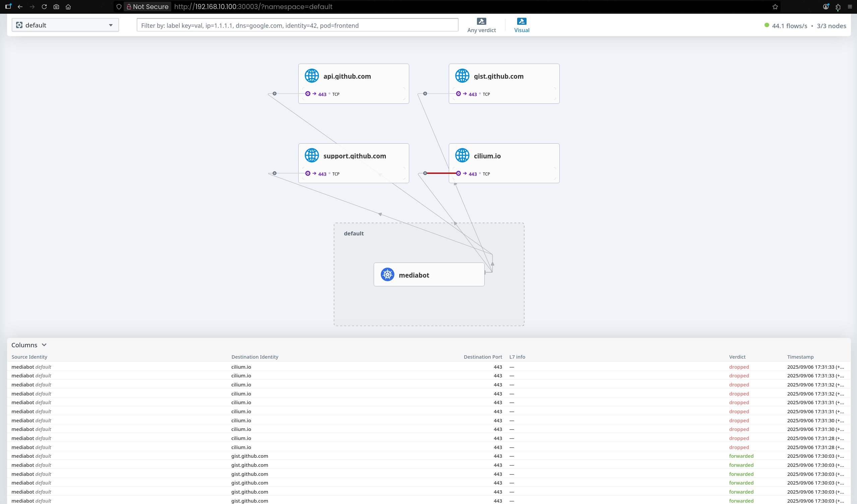Image resolution: width=857 pixels, height=504 pixels.
Task: Bookmark this page with star icon
Action: [x=775, y=7]
